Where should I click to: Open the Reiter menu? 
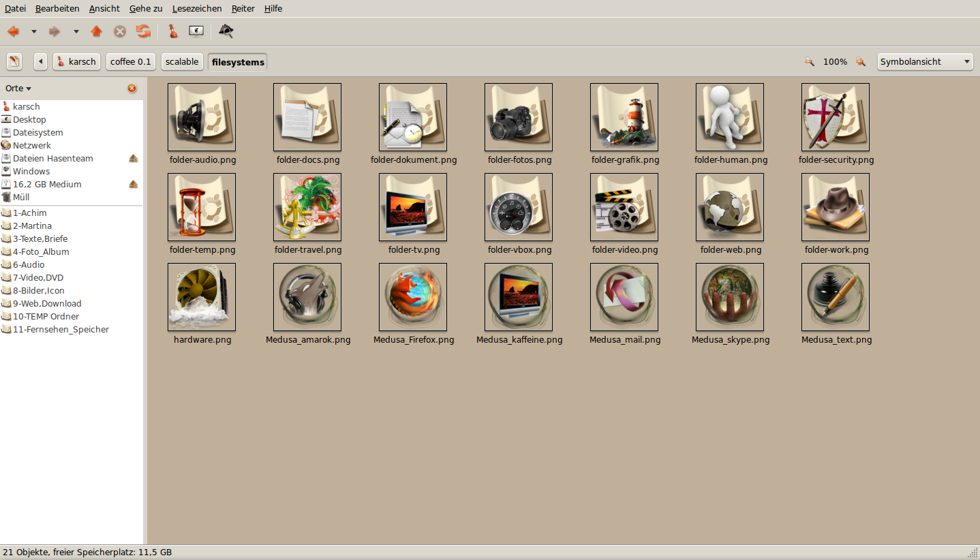pos(243,9)
